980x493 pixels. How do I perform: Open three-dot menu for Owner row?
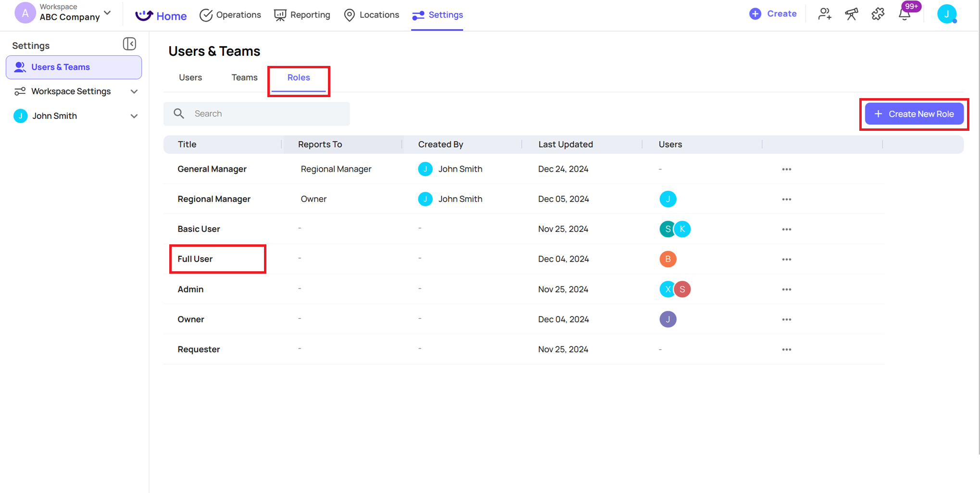coord(787,319)
